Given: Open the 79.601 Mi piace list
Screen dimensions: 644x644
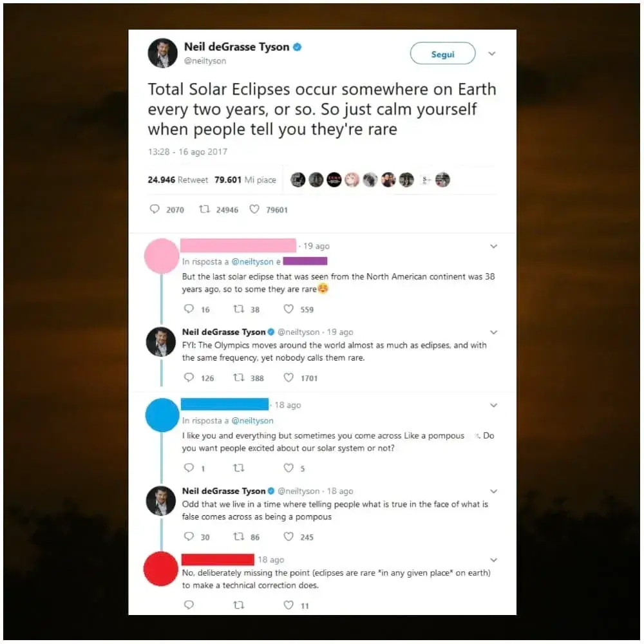Looking at the screenshot, I should coord(245,180).
